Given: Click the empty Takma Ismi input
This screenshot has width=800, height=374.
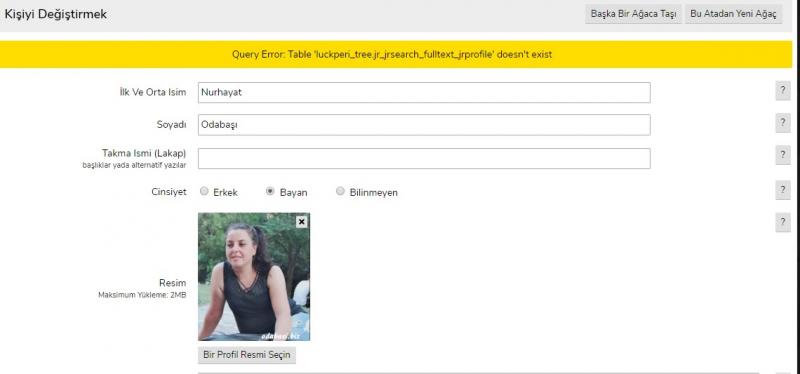Looking at the screenshot, I should pyautogui.click(x=424, y=158).
